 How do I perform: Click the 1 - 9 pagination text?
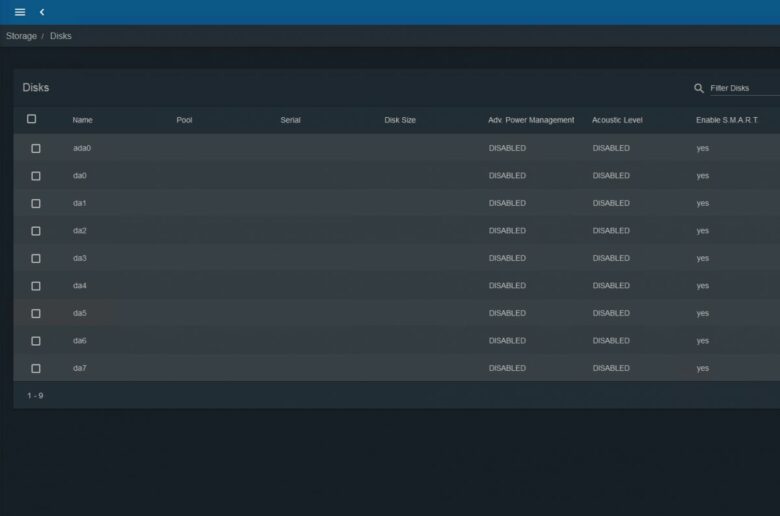point(35,396)
